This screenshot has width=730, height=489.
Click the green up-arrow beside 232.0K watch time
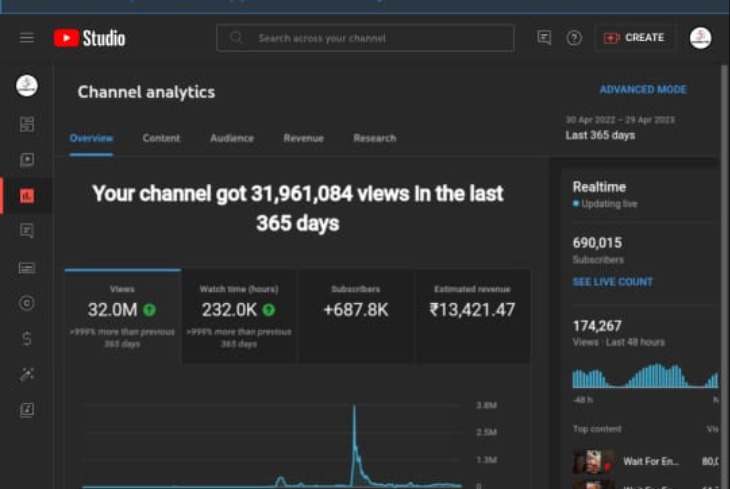(x=269, y=310)
